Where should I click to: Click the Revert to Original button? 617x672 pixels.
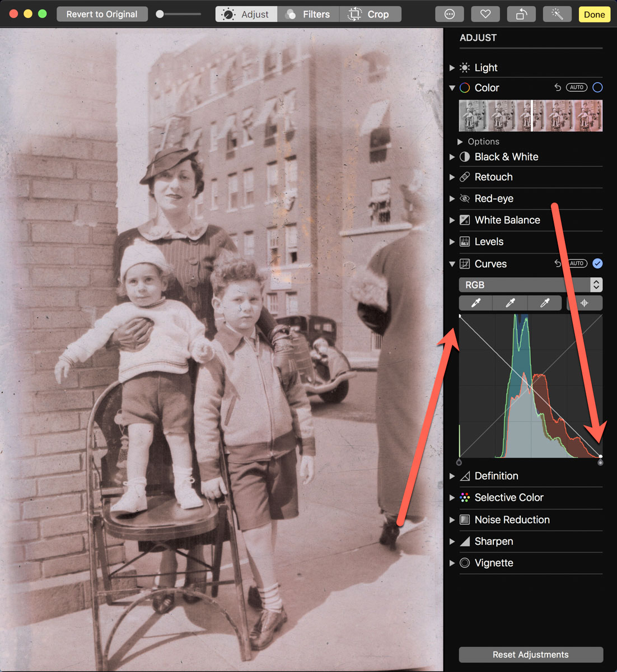tap(102, 14)
